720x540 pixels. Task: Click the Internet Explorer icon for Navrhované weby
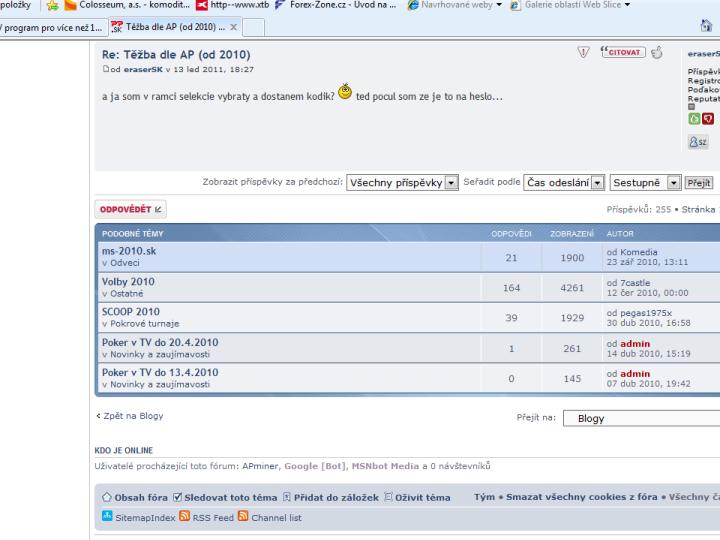click(413, 5)
